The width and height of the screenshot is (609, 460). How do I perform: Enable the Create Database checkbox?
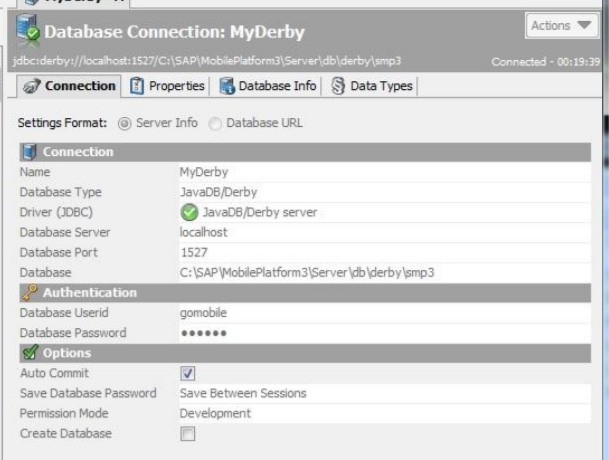(x=188, y=434)
